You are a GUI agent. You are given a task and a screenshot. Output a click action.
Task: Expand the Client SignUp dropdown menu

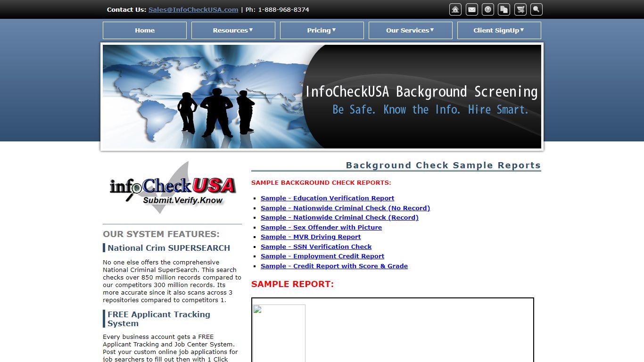click(x=499, y=30)
